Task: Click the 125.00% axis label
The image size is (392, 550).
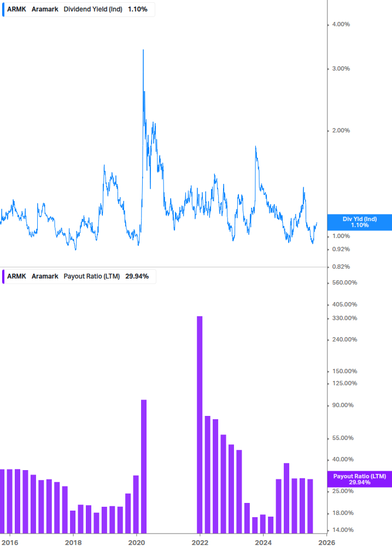Action: (344, 383)
